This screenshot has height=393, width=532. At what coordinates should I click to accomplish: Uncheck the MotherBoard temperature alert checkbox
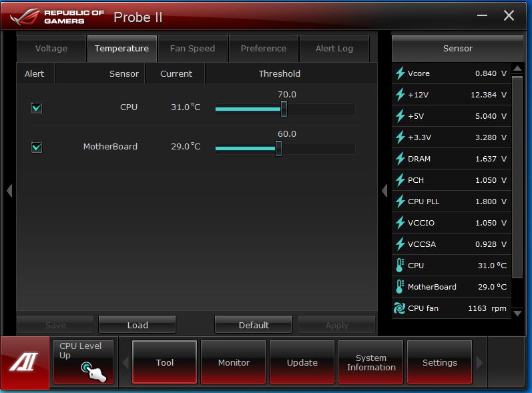point(37,147)
